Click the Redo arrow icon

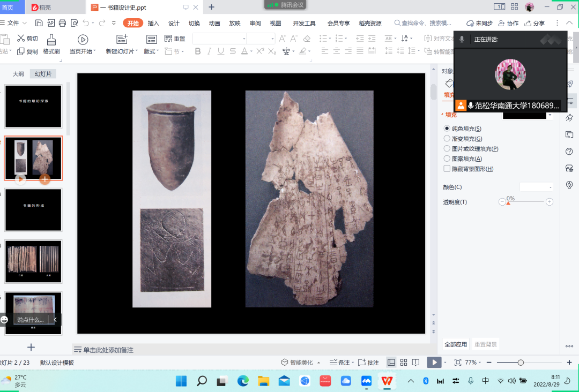(102, 23)
